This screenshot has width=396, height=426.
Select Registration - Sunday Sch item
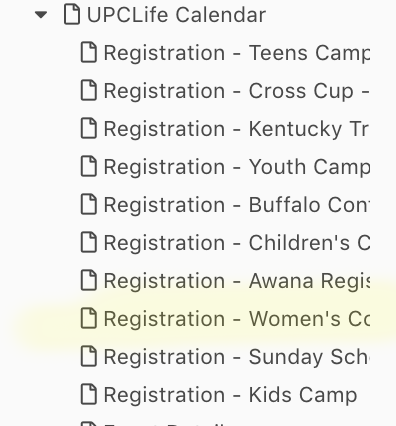click(236, 357)
